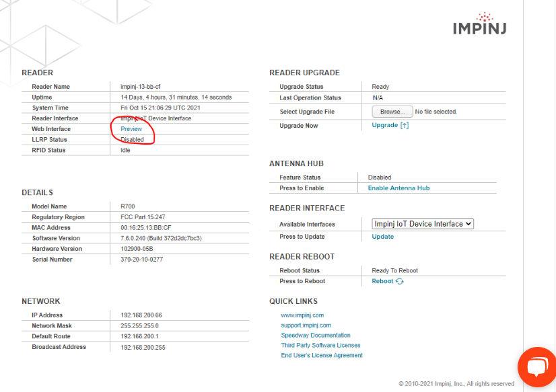Click the QUICK LINKS heading
This screenshot has width=556, height=392.
(x=293, y=301)
